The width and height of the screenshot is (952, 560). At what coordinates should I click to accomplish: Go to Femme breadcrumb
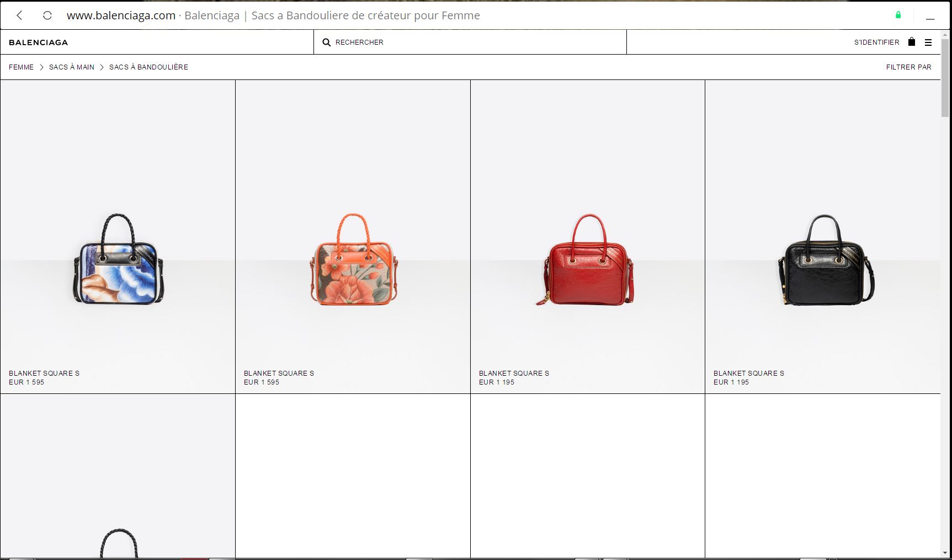22,67
